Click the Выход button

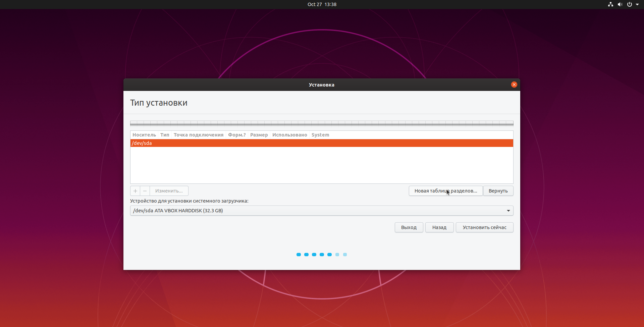click(409, 227)
